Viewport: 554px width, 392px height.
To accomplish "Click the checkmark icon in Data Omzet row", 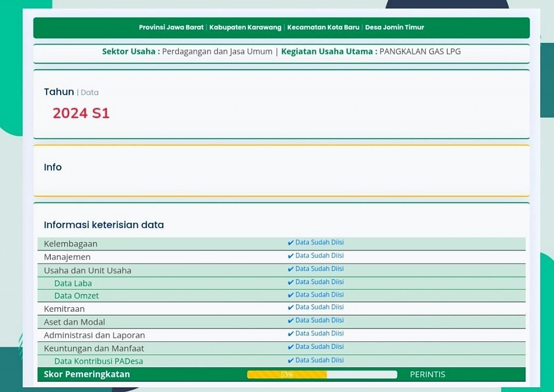I will click(291, 295).
